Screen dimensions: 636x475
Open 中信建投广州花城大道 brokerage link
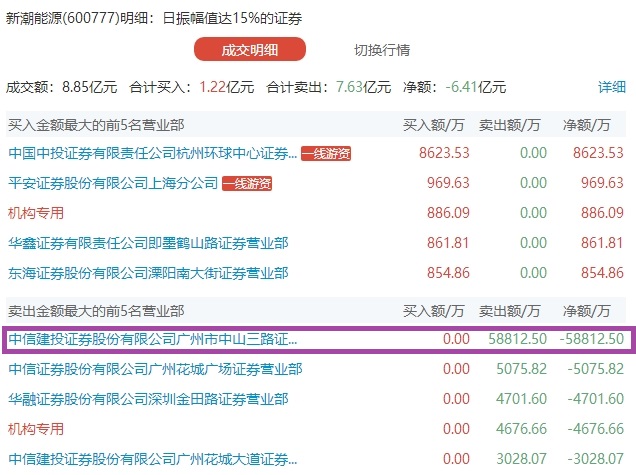pyautogui.click(x=152, y=459)
